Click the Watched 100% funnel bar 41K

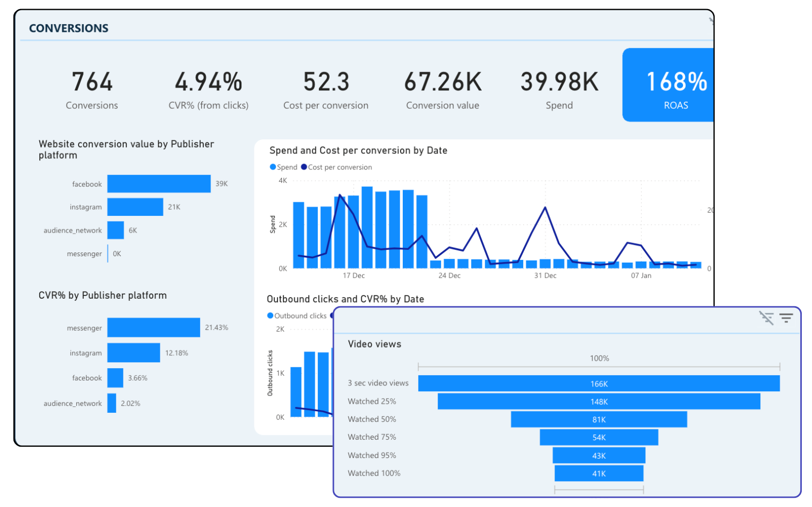tap(599, 474)
